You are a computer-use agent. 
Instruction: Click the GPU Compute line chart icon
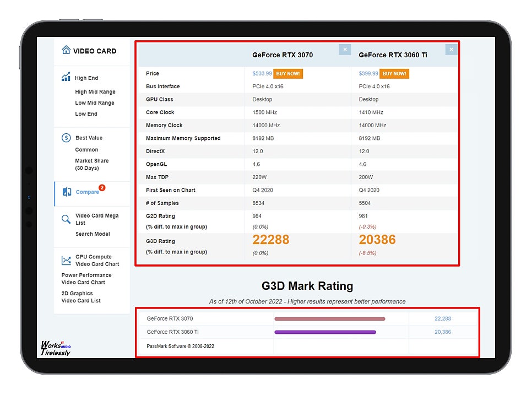[66, 260]
